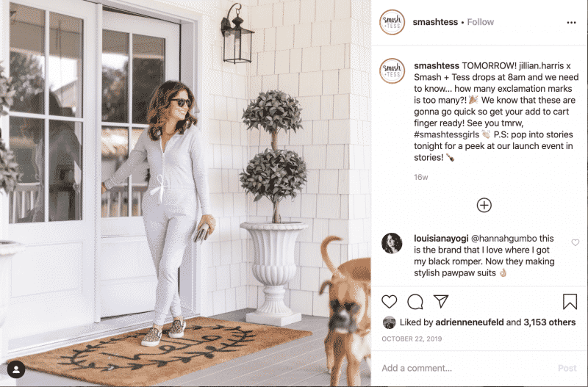Open comments with the speech bubble icon
The height and width of the screenshot is (387, 588).
coord(415,302)
